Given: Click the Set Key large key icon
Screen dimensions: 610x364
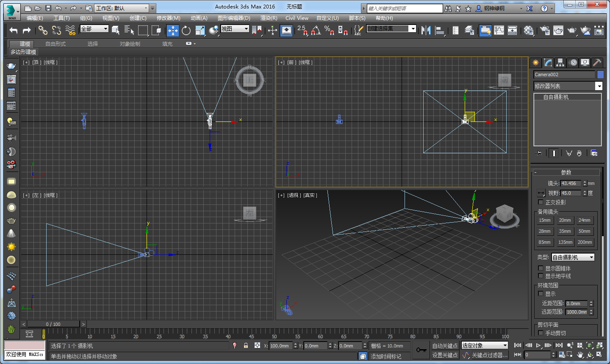Looking at the screenshot, I should (x=421, y=350).
